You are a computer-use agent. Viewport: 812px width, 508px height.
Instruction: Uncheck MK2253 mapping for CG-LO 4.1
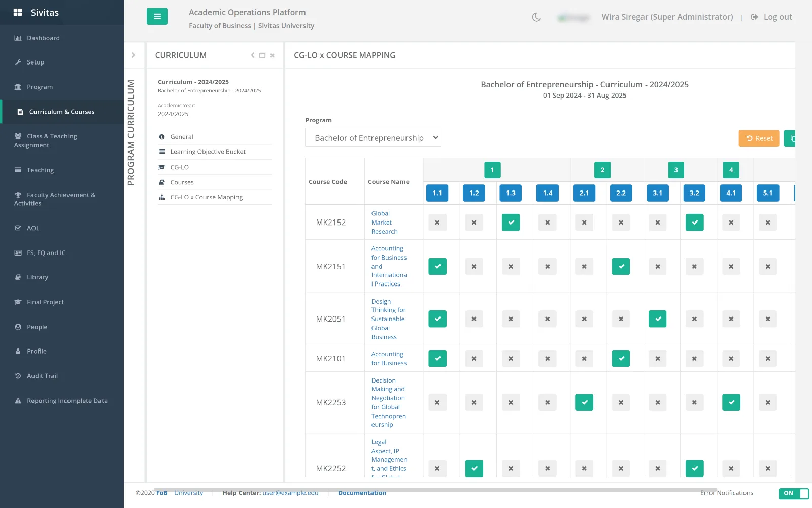(x=731, y=403)
